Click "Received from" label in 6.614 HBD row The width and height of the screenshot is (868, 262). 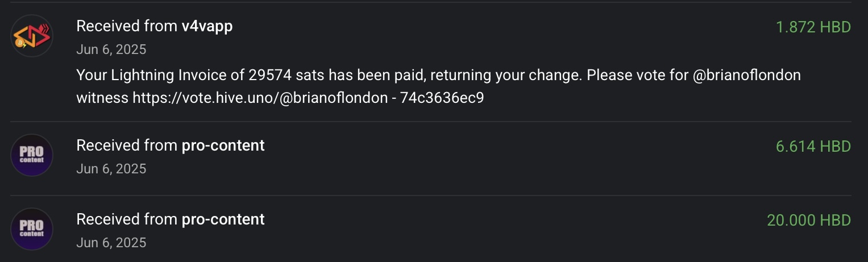(x=127, y=145)
